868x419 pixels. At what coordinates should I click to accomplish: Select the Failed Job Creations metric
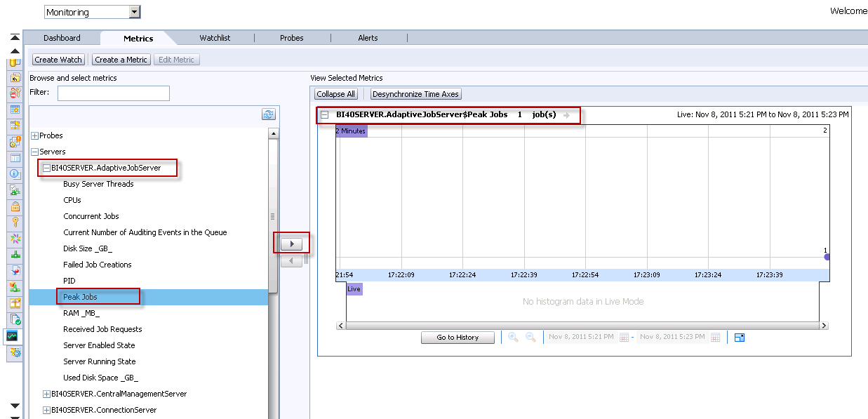coord(98,265)
